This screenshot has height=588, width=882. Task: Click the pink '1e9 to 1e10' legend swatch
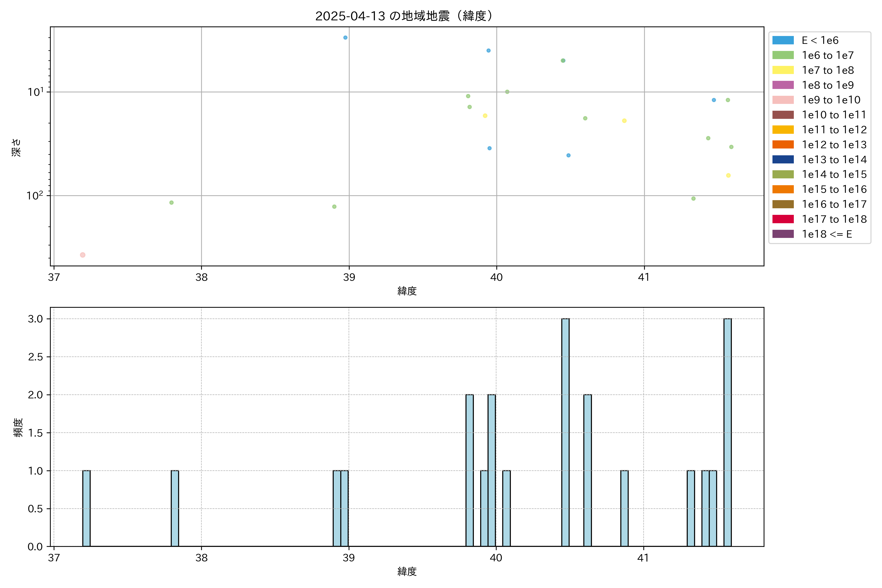[x=783, y=100]
